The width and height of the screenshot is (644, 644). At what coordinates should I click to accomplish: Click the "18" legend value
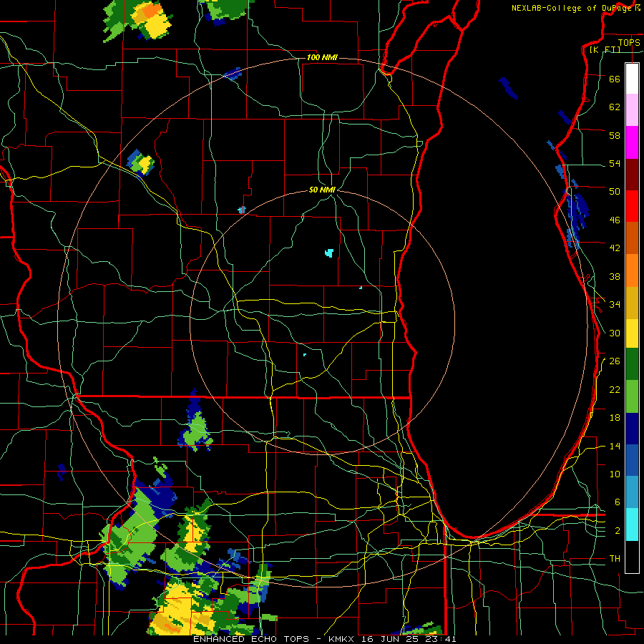click(615, 418)
